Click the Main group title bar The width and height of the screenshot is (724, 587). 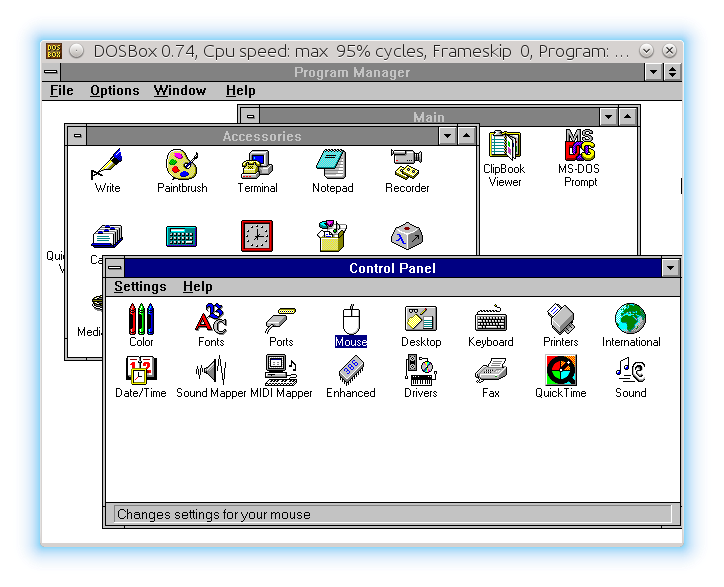(x=429, y=116)
